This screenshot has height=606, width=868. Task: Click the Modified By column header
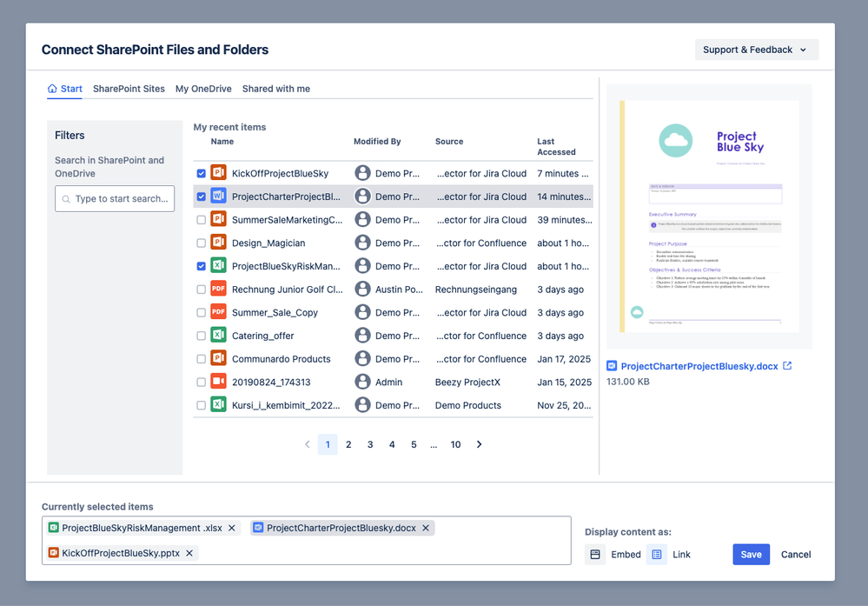(x=377, y=141)
